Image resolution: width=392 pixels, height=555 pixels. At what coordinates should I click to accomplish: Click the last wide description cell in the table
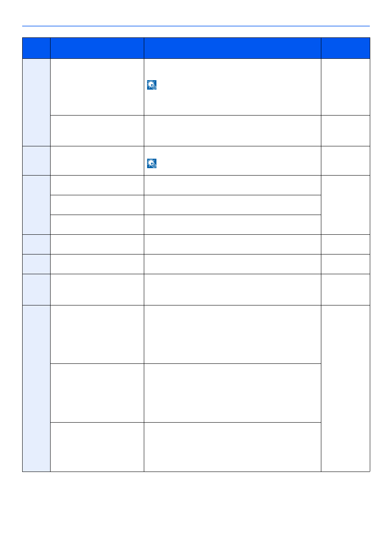pos(233,447)
